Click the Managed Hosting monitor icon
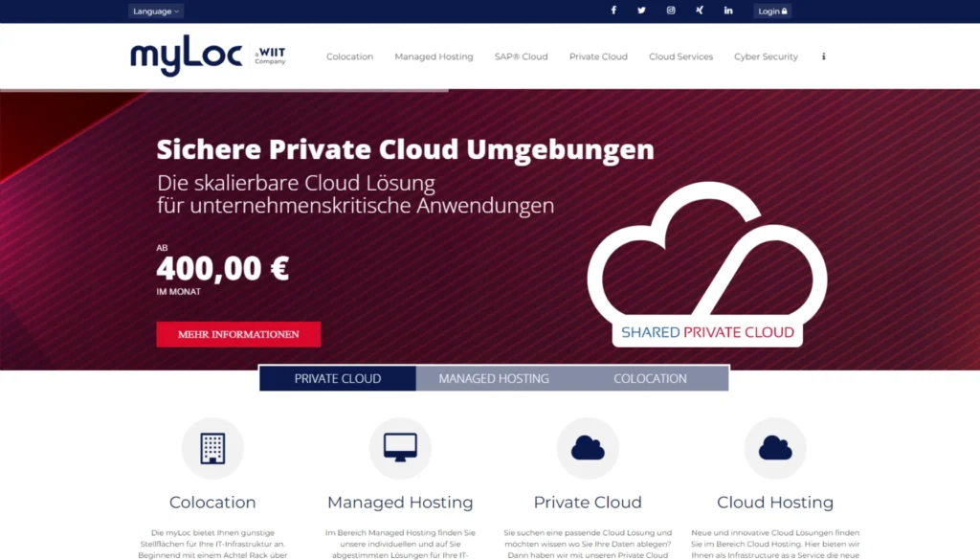This screenshot has height=560, width=980. tap(400, 448)
